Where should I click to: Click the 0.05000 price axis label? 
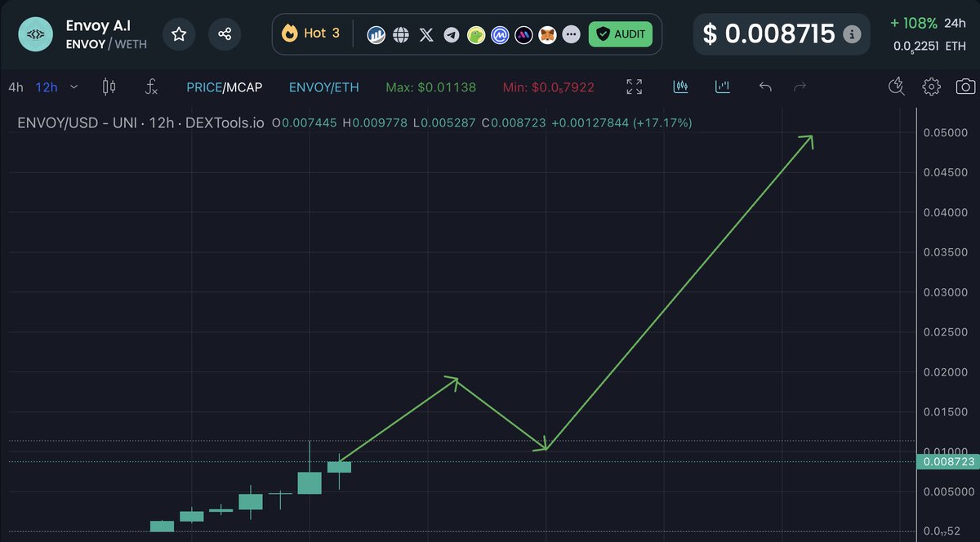click(x=944, y=132)
